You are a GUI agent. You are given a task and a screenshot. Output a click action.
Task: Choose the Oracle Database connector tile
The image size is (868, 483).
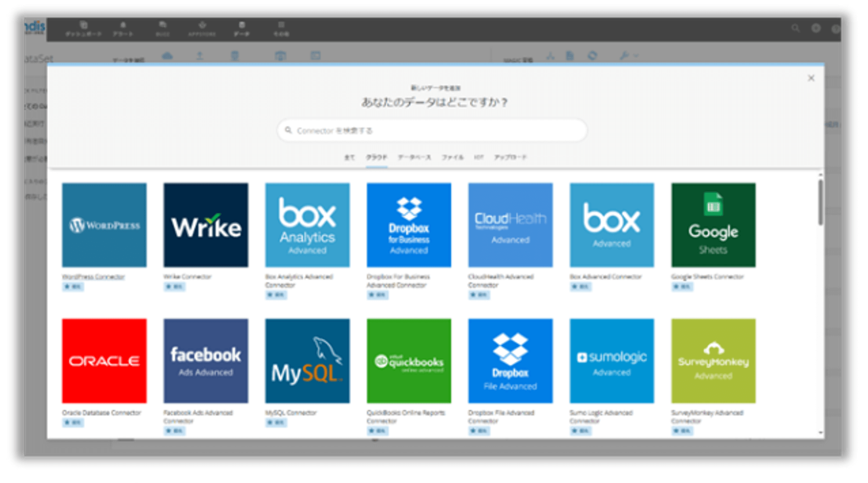[x=104, y=361]
